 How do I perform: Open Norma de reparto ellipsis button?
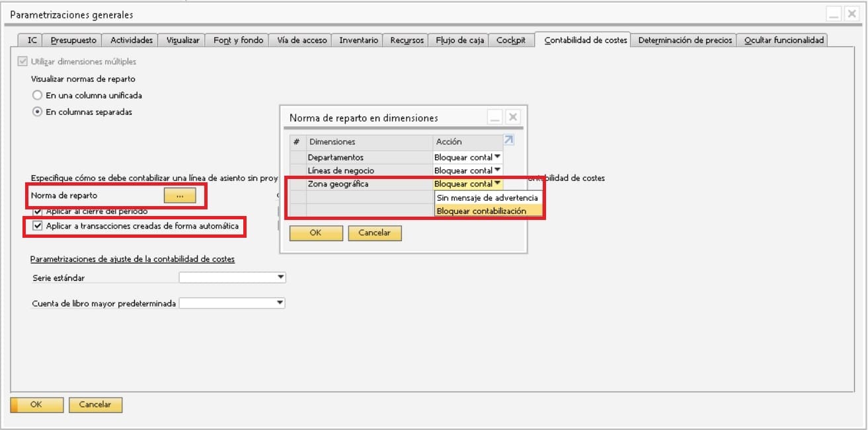(180, 196)
